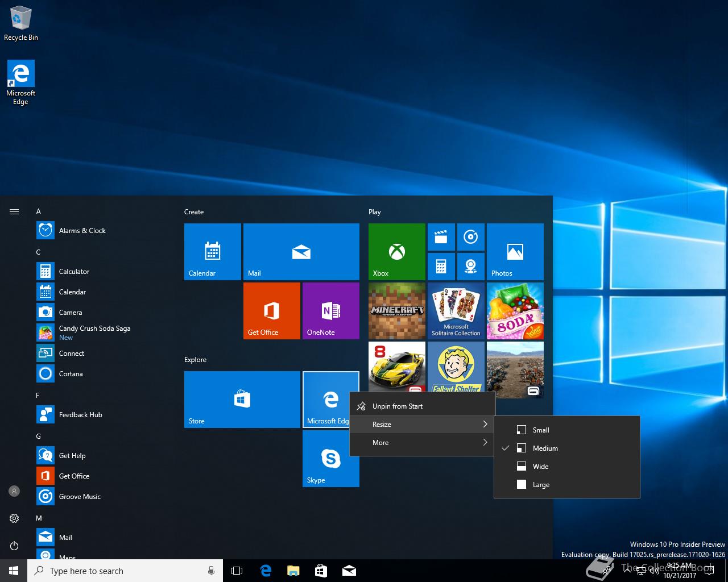728x582 pixels.
Task: Open the Xbox tile
Action: click(x=397, y=252)
